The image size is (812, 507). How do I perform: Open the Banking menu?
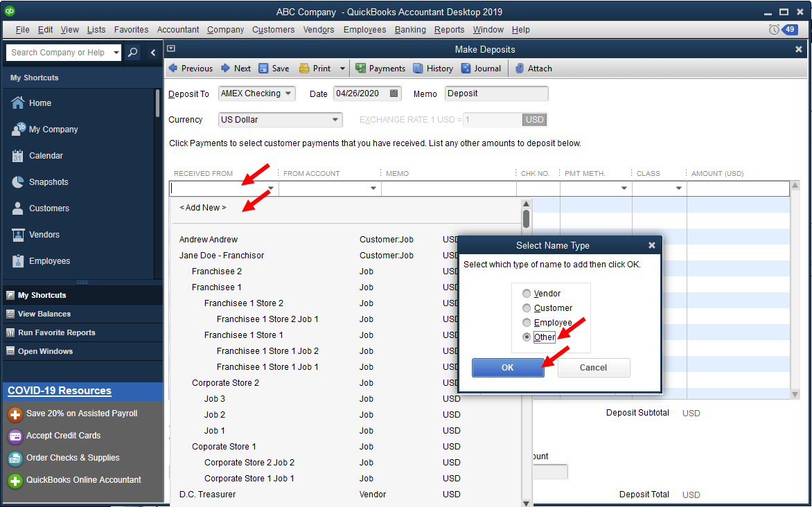[x=410, y=30]
